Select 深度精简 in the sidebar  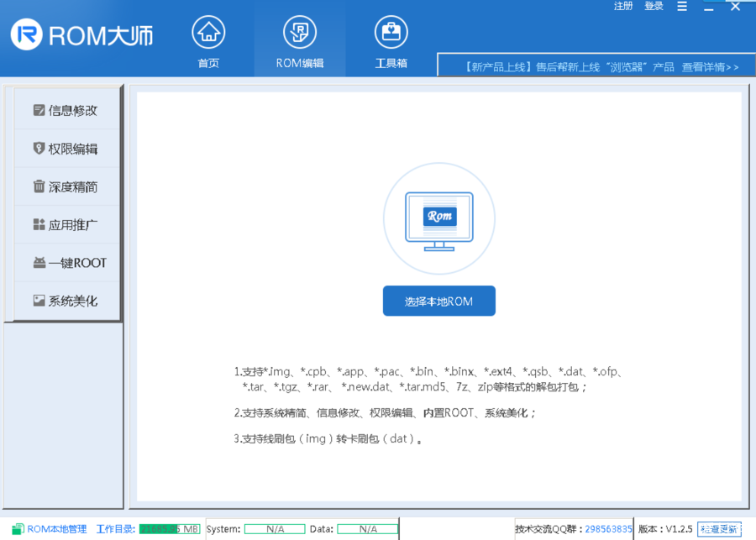[x=66, y=186]
